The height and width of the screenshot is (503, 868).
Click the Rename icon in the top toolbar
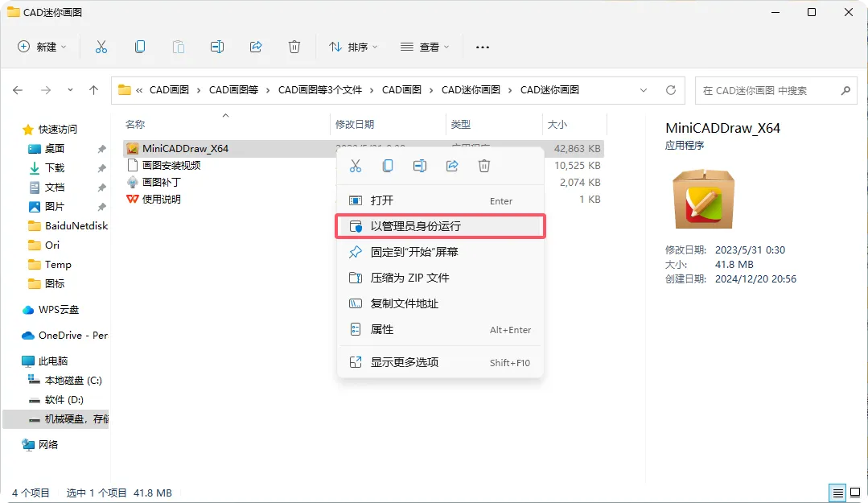(217, 47)
